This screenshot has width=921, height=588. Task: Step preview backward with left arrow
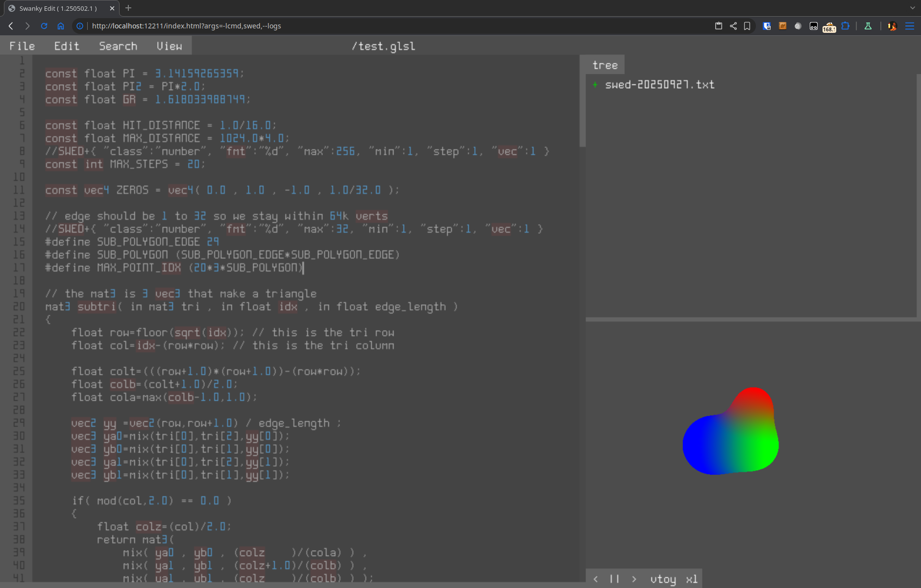click(596, 579)
